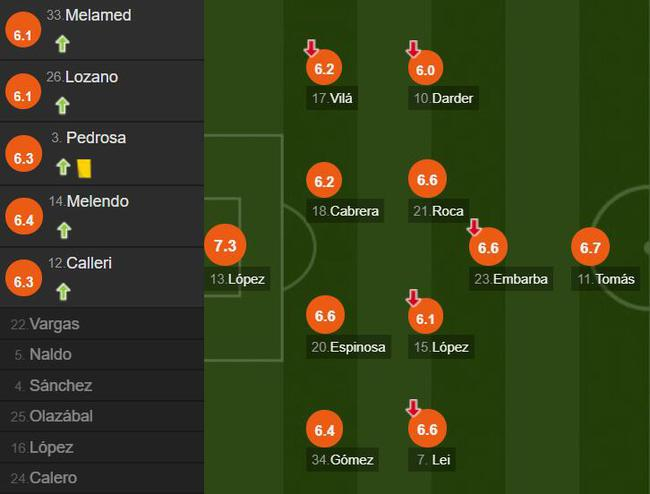Click the green arrow under Melendo
This screenshot has width=650, height=494.
coord(63,230)
